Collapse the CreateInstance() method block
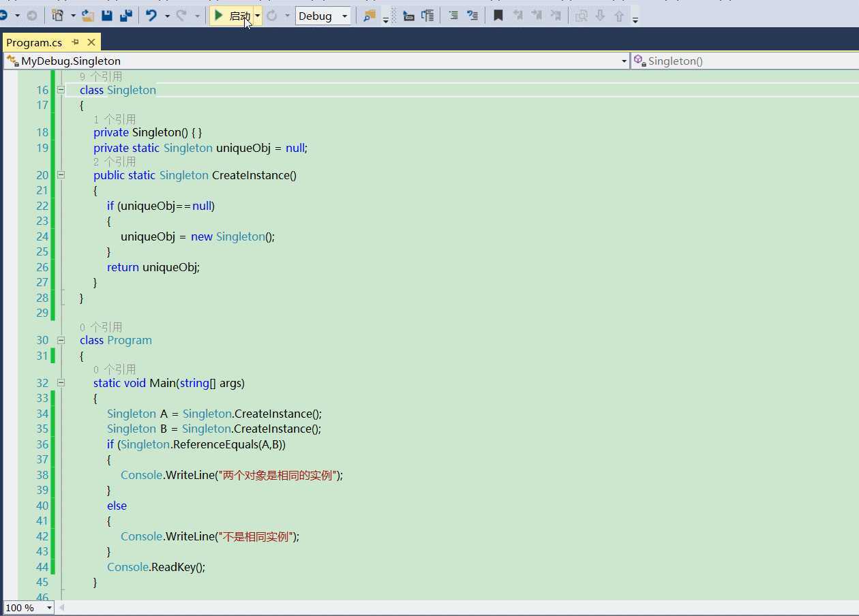The height and width of the screenshot is (616, 859). click(x=61, y=175)
